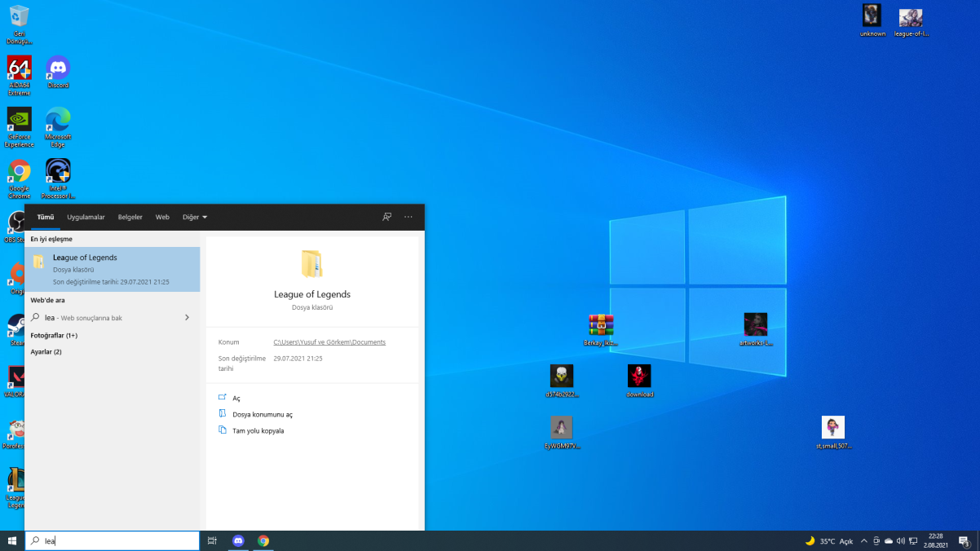This screenshot has height=551, width=980.
Task: Click the League of Legends title in preview
Action: click(312, 294)
